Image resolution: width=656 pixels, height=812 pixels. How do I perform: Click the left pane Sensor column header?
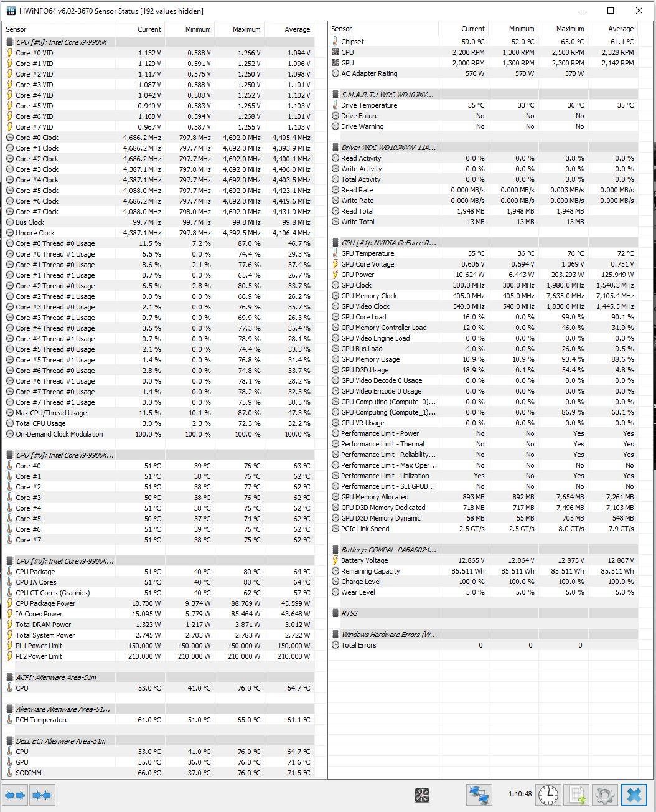(x=59, y=29)
